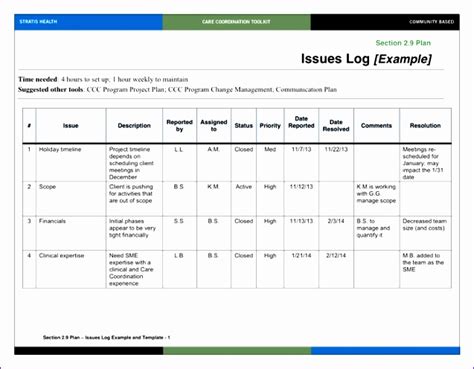Select the 'Clinical expertise' issue cell
This screenshot has height=369, width=474.
[71, 269]
